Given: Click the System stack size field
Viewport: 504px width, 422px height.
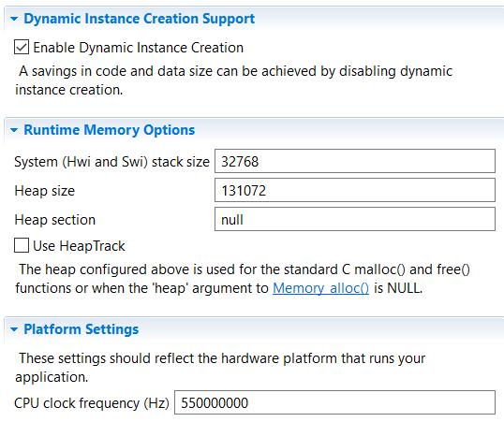Looking at the screenshot, I should [x=355, y=161].
